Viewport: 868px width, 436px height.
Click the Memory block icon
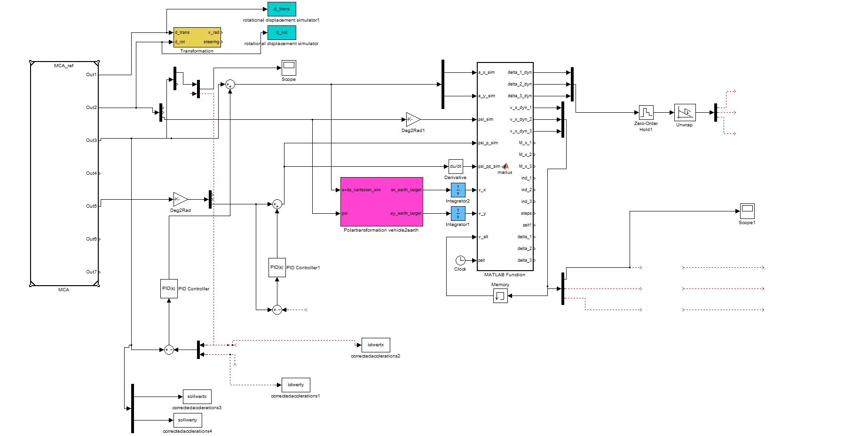500,296
